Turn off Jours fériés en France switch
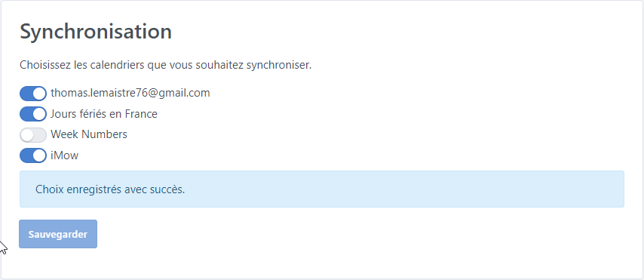 pyautogui.click(x=33, y=114)
